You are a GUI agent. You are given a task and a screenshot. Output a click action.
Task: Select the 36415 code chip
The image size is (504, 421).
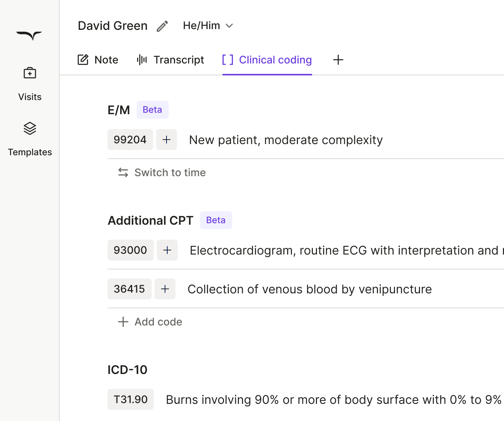click(129, 289)
